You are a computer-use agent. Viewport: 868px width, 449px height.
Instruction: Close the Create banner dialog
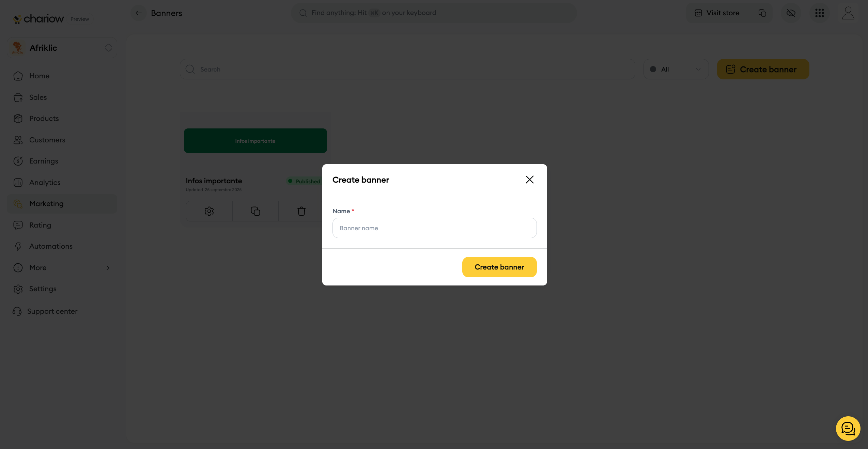pyautogui.click(x=529, y=180)
